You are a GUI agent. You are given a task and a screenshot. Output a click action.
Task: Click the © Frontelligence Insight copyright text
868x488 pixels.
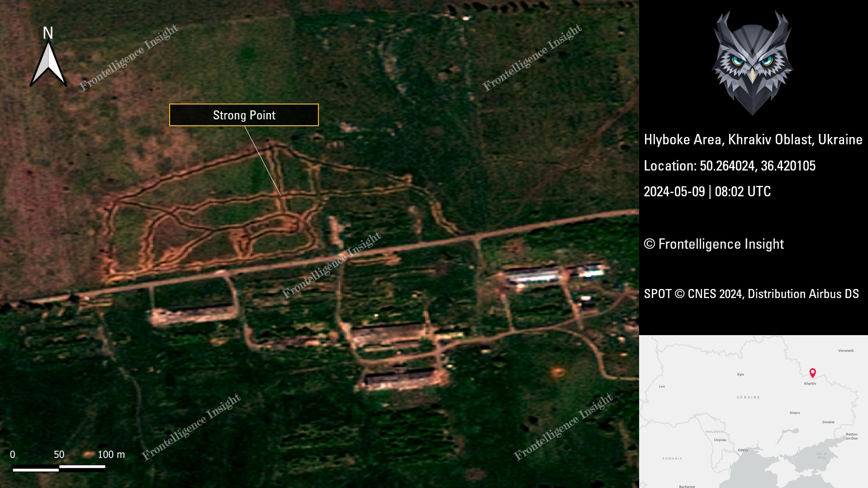click(x=714, y=244)
